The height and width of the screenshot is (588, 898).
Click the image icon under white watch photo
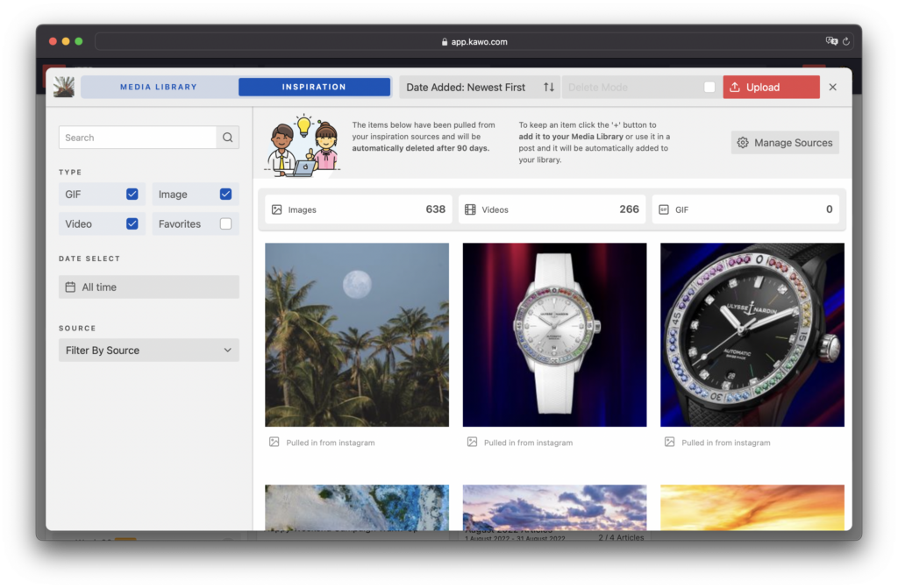pyautogui.click(x=472, y=442)
